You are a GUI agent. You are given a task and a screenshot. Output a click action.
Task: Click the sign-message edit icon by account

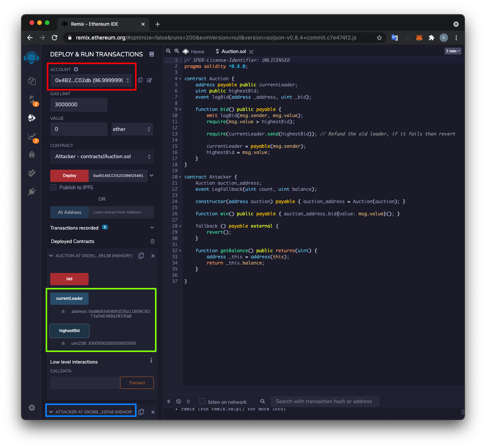coord(150,80)
